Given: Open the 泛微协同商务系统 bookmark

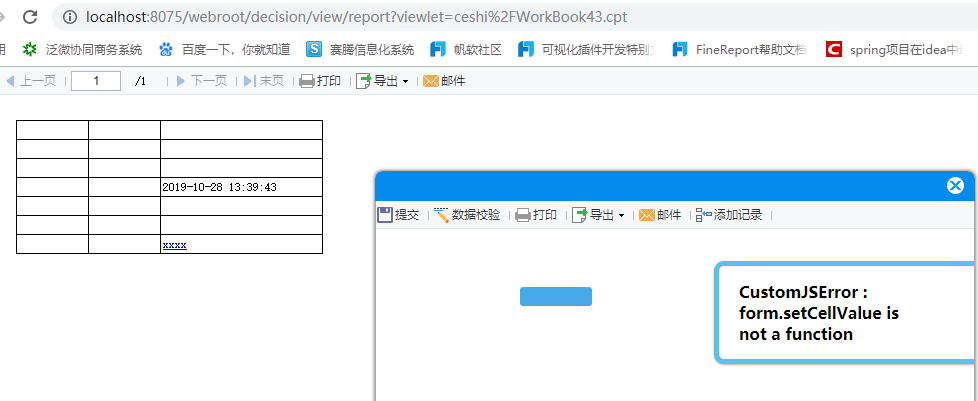Looking at the screenshot, I should [x=82, y=49].
